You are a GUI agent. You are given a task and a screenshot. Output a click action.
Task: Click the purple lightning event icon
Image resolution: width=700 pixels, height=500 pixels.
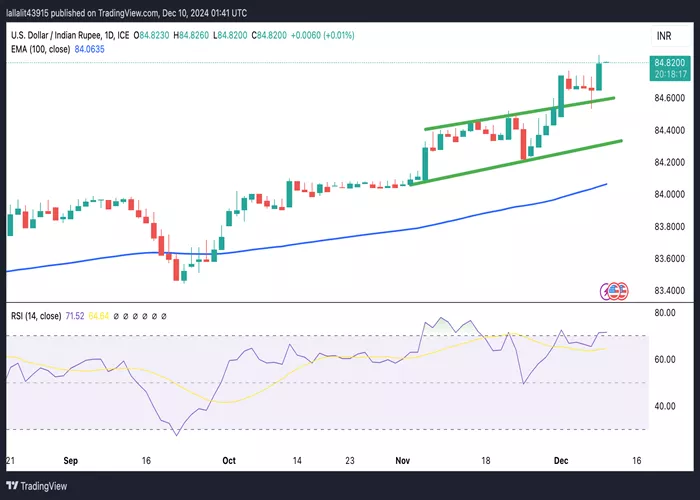click(605, 291)
